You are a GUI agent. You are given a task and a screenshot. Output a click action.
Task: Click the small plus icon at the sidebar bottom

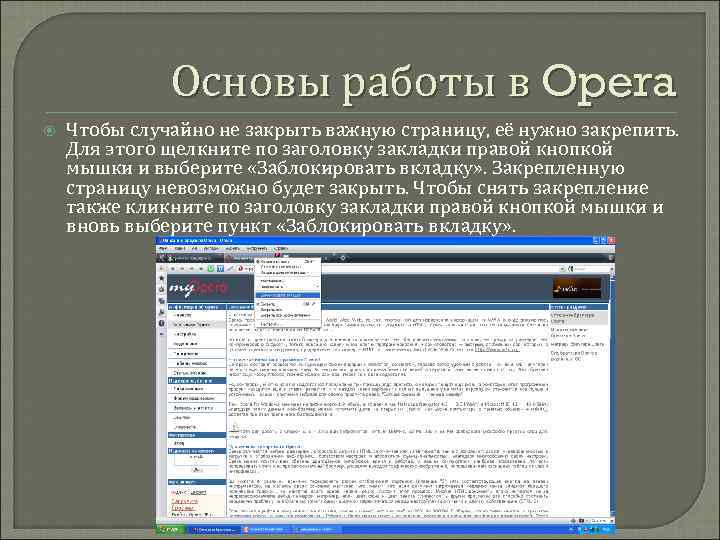[161, 334]
